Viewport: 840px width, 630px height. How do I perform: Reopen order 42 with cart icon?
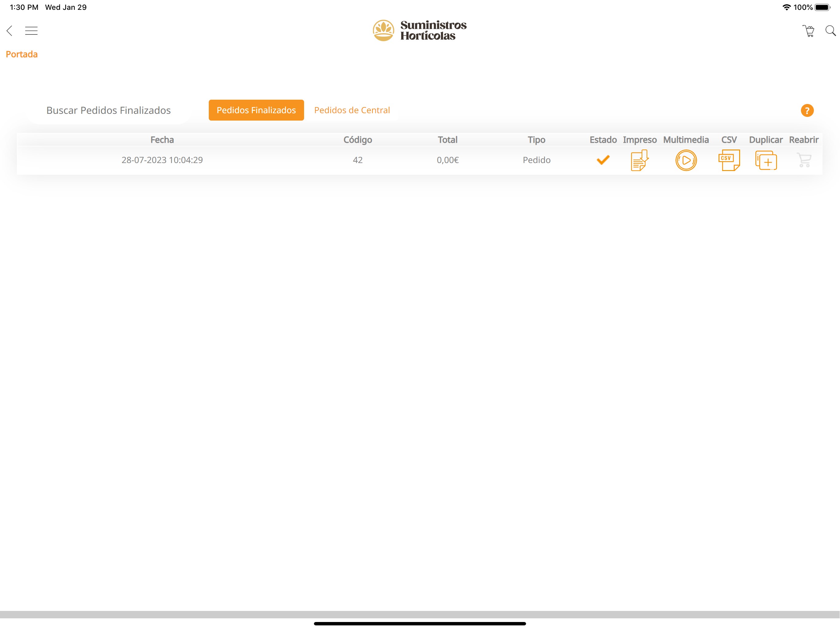pyautogui.click(x=803, y=160)
